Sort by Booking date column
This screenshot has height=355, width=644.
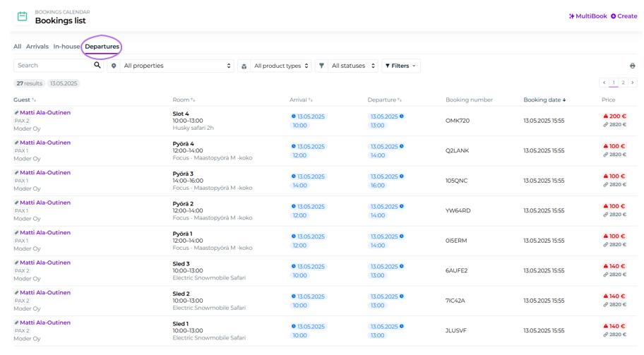pyautogui.click(x=544, y=100)
